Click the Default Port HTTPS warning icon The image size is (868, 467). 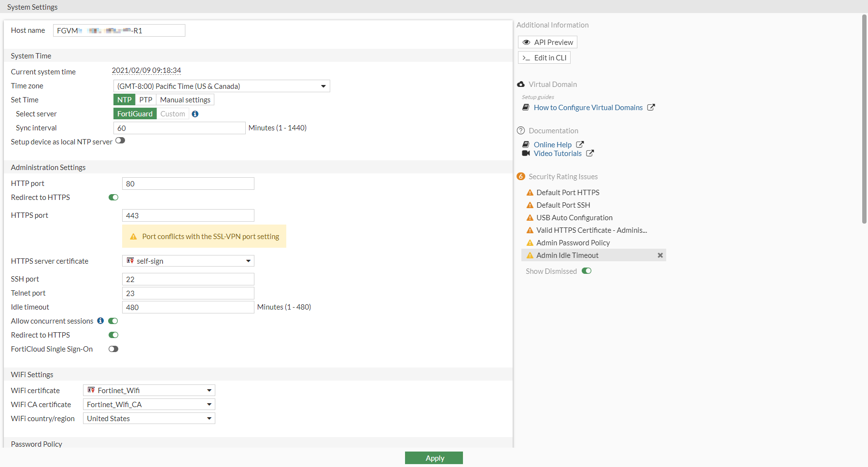coord(530,193)
